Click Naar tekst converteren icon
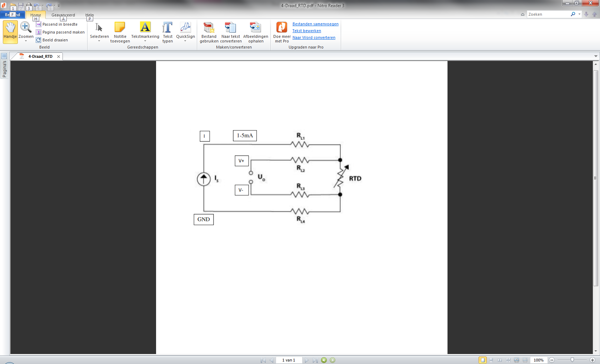The image size is (600, 364). [231, 28]
